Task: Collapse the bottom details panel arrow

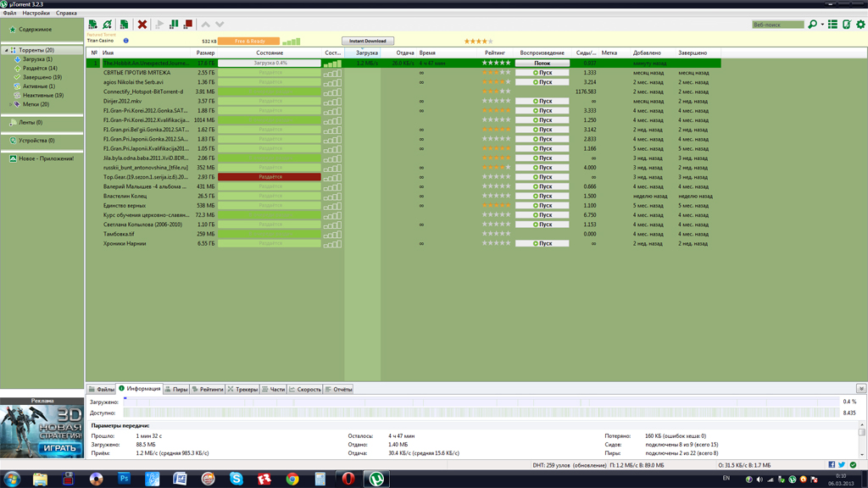Action: [x=860, y=389]
